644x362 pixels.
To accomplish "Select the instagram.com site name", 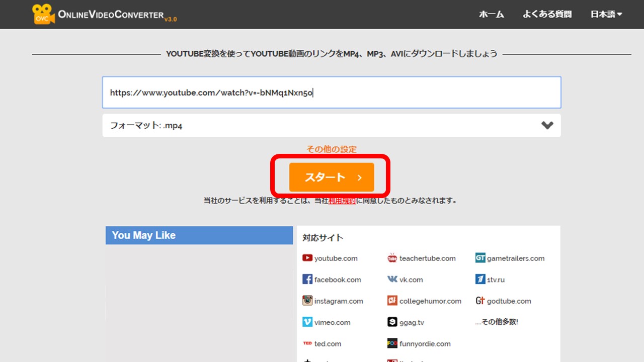I will (339, 301).
